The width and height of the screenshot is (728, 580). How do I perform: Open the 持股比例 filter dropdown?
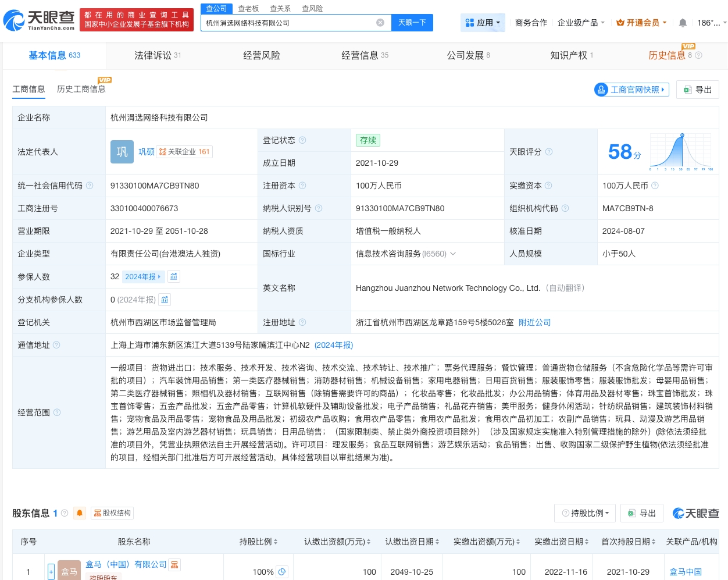coord(585,513)
